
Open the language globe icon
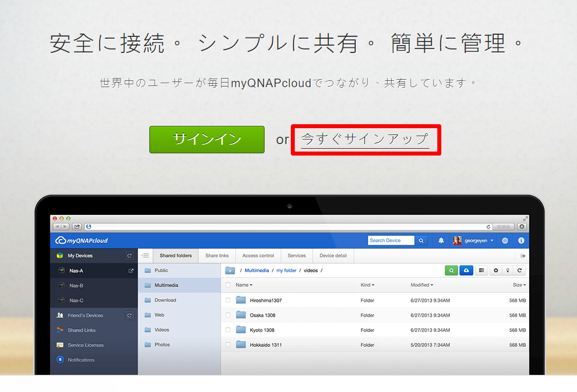[x=505, y=240]
